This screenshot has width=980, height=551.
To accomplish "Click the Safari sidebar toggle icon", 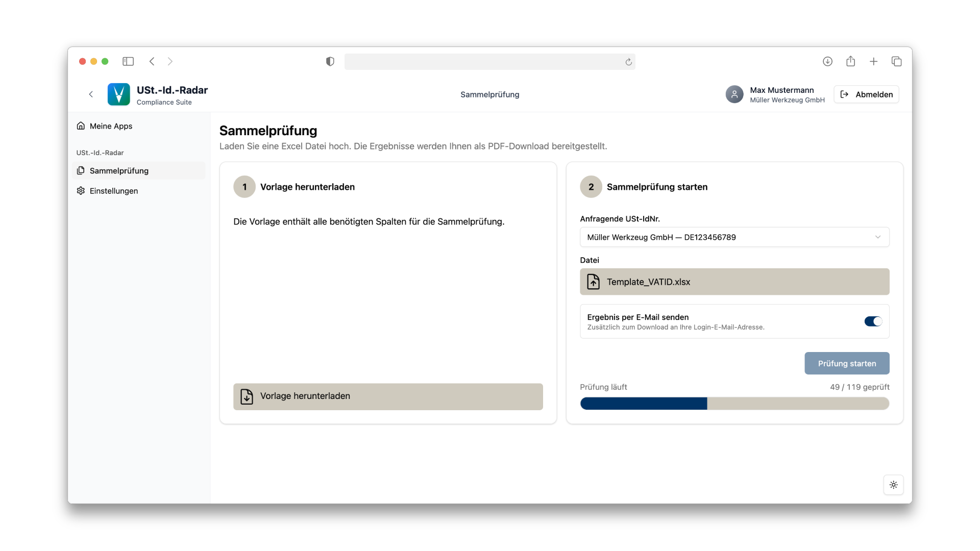I will [128, 61].
